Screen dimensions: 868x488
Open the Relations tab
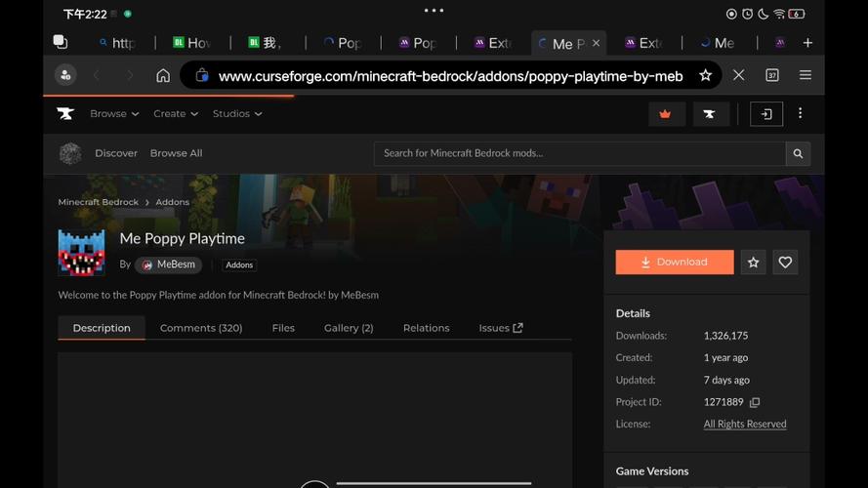point(427,328)
